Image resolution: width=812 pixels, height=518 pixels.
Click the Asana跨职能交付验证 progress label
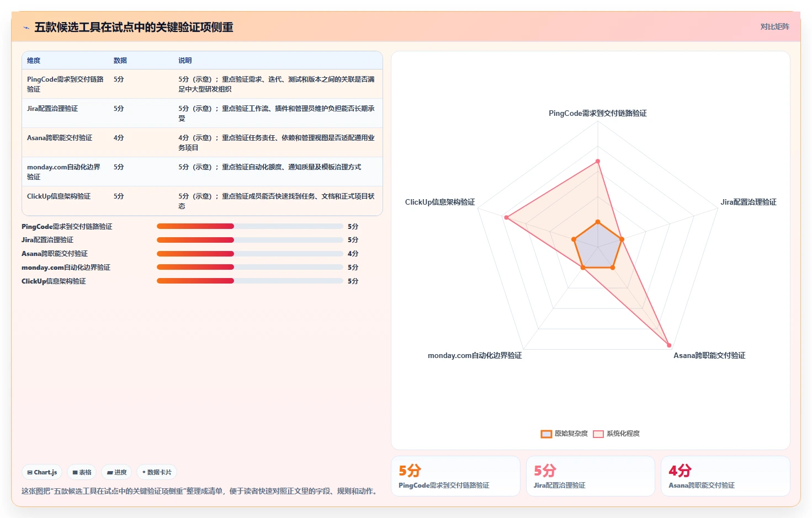pyautogui.click(x=55, y=254)
